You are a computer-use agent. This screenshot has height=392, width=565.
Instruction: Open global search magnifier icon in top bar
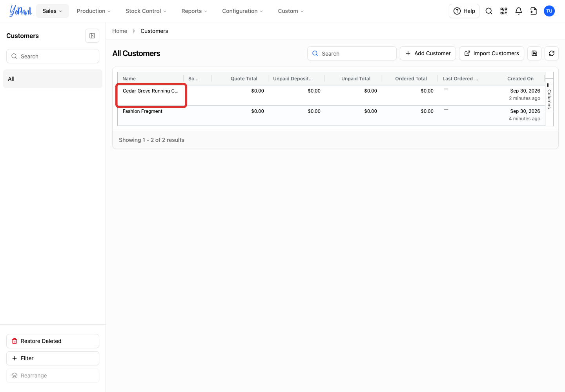[x=489, y=11]
